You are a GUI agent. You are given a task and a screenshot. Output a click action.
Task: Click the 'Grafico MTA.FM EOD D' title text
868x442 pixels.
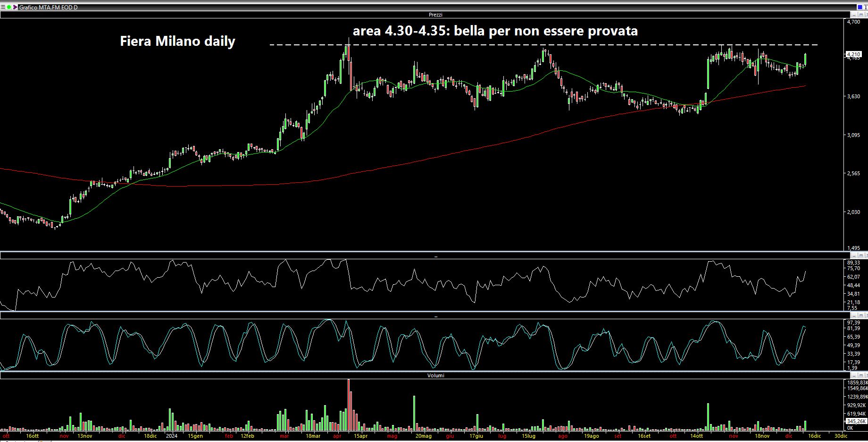pos(48,8)
